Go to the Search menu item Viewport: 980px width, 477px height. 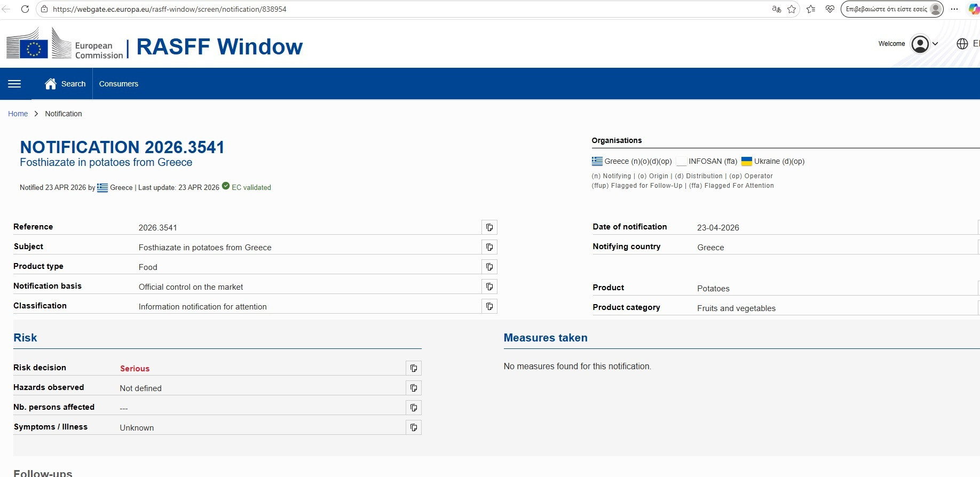coord(66,84)
